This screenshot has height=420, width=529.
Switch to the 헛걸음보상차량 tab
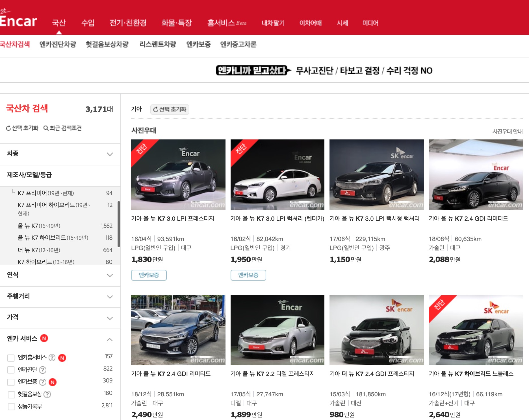107,44
